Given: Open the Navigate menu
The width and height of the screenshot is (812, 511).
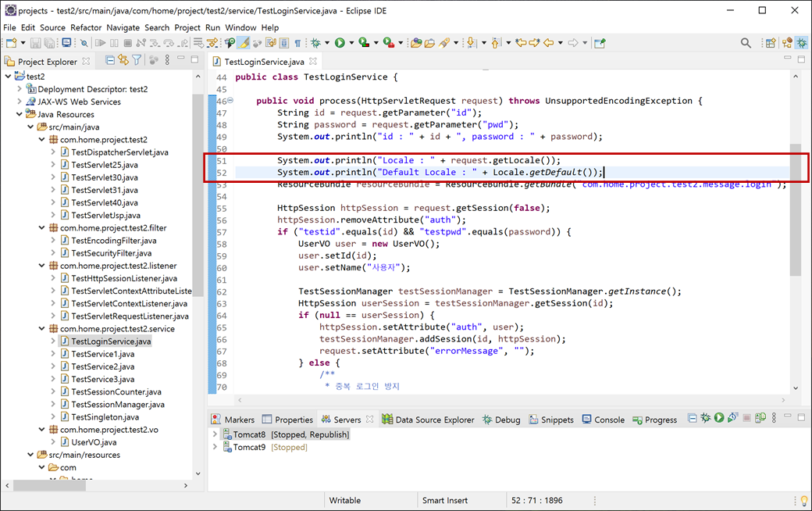Looking at the screenshot, I should tap(123, 27).
